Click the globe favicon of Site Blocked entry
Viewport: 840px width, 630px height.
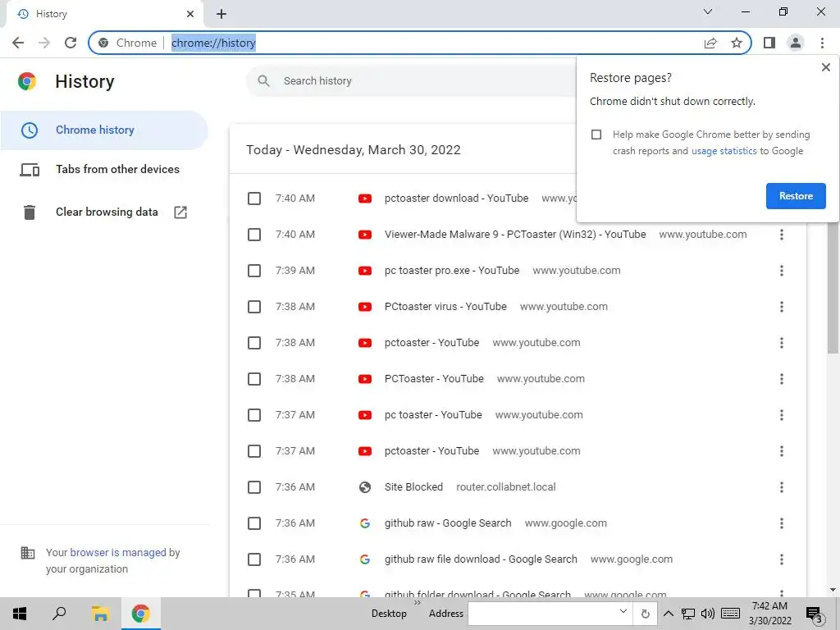[365, 487]
